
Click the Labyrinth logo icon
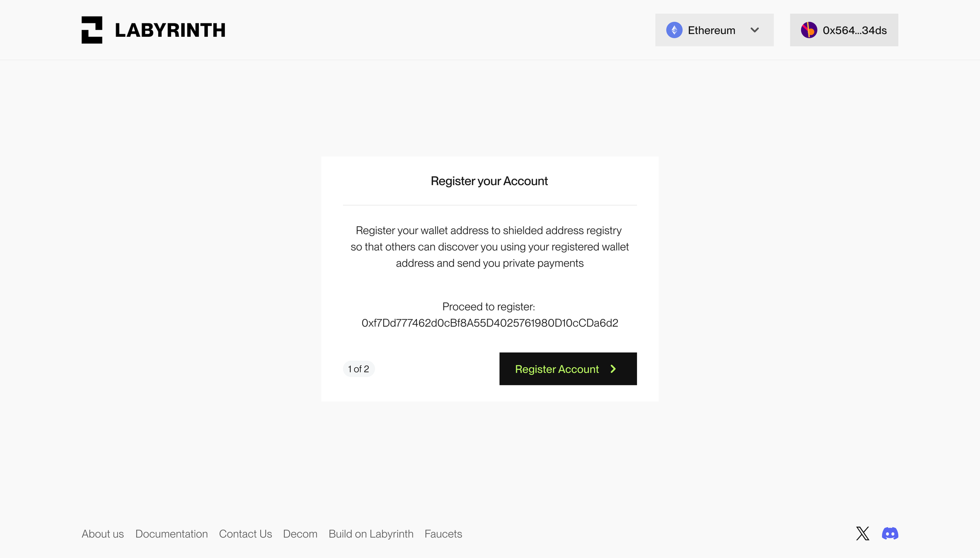pyautogui.click(x=92, y=29)
